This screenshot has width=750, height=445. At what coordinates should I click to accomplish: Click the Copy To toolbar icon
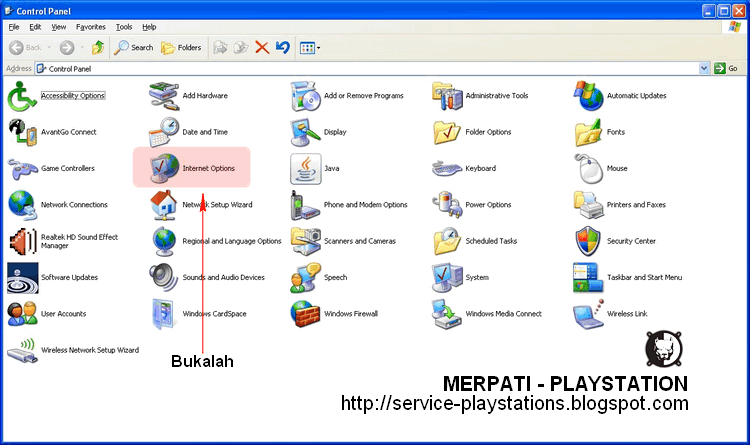(x=241, y=47)
